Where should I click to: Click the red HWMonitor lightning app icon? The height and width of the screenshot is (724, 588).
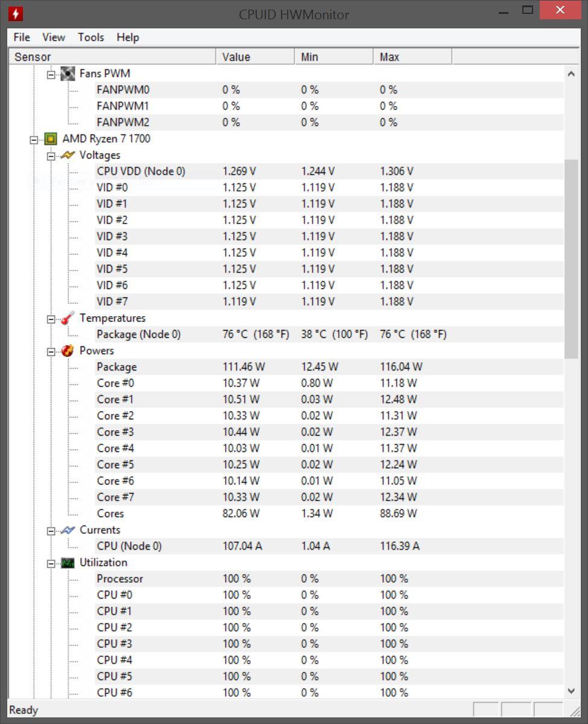pos(16,13)
